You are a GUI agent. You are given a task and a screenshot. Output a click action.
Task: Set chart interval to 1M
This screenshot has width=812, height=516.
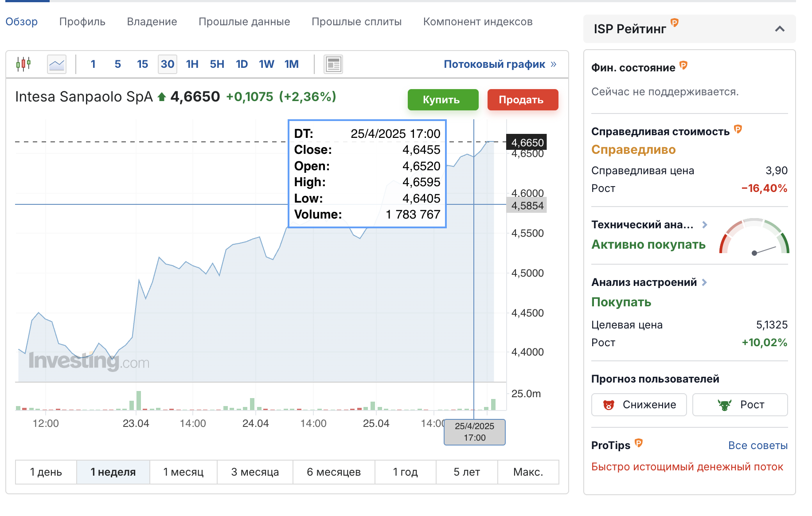(291, 64)
